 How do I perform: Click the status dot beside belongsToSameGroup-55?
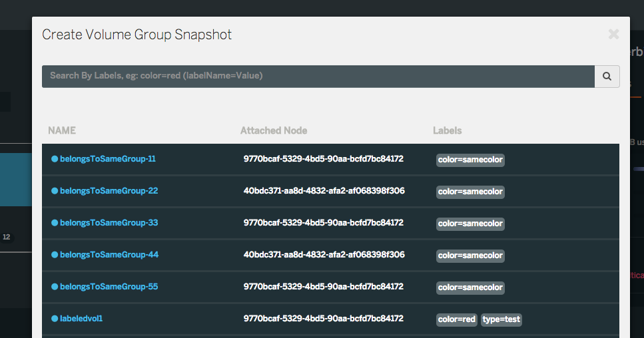click(x=55, y=287)
